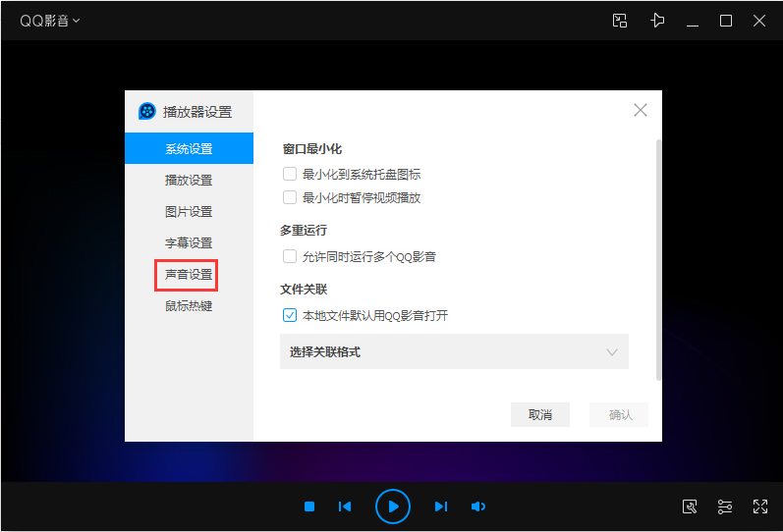Click the 文件关联 heading text
The height and width of the screenshot is (532, 783).
(304, 289)
